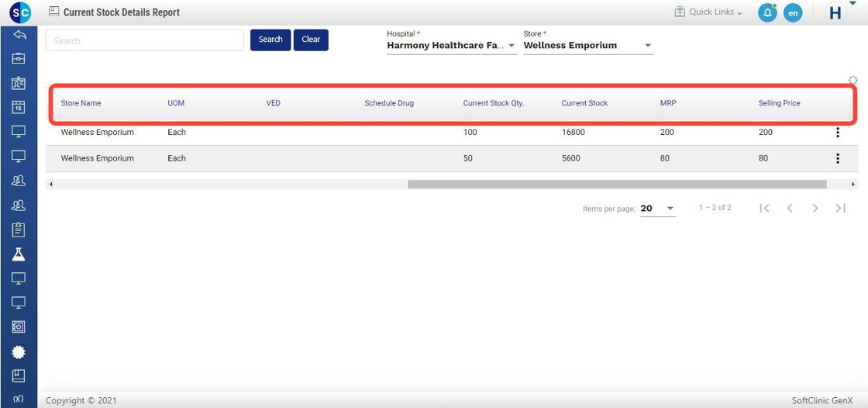This screenshot has height=408, width=868.
Task: Change the Items per page dropdown
Action: (658, 209)
